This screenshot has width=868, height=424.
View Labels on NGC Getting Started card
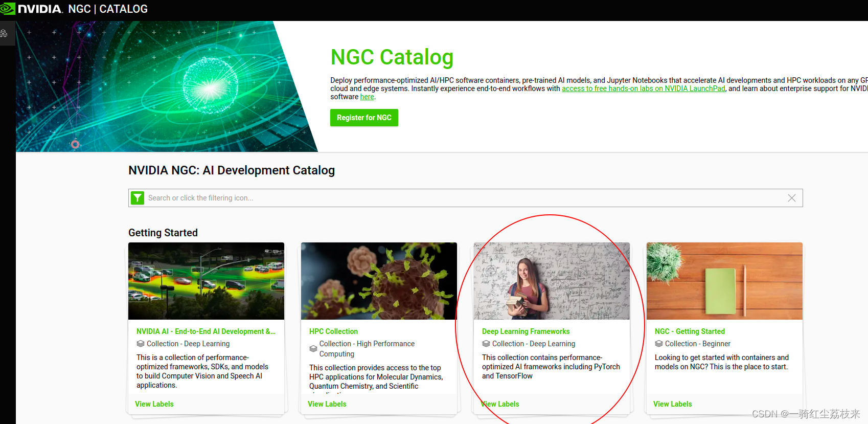pyautogui.click(x=673, y=404)
